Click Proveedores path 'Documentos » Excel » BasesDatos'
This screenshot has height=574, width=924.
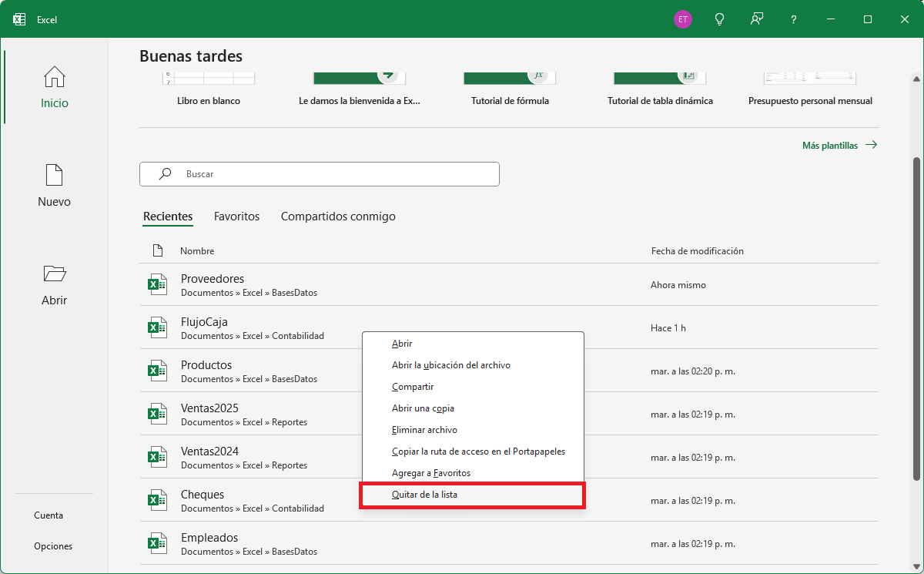pyautogui.click(x=249, y=293)
